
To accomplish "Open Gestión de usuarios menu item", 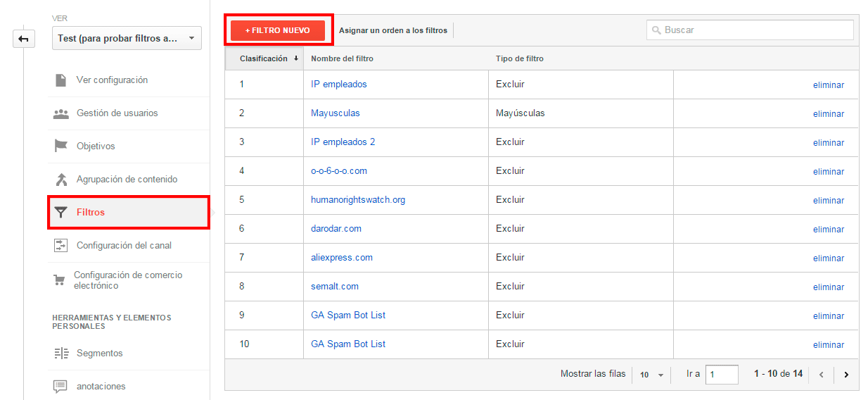I will 117,113.
